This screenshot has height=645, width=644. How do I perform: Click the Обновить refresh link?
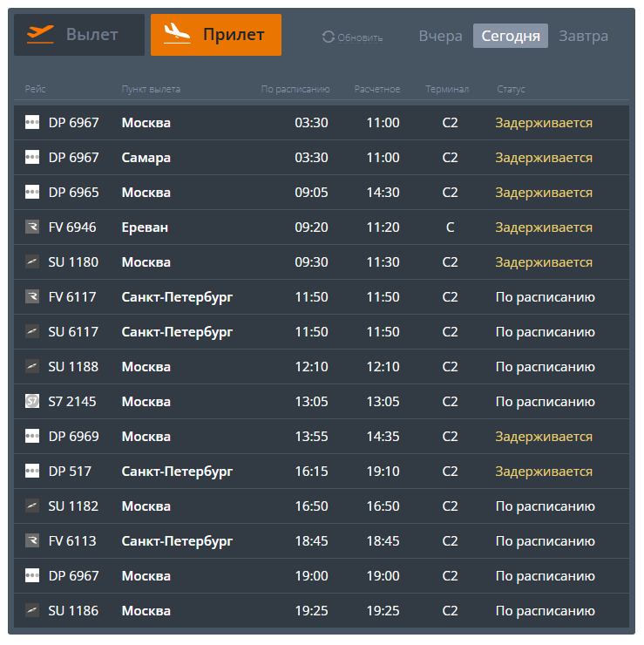tap(360, 37)
